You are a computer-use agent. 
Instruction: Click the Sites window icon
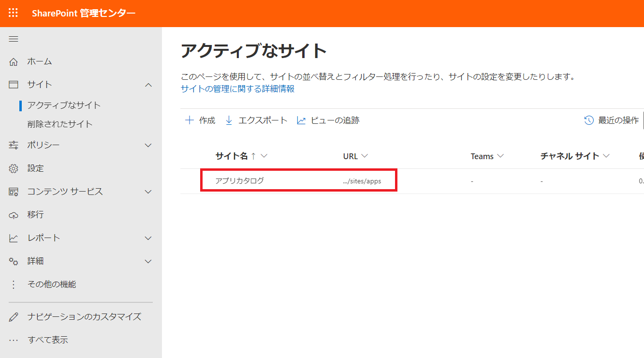coord(14,85)
